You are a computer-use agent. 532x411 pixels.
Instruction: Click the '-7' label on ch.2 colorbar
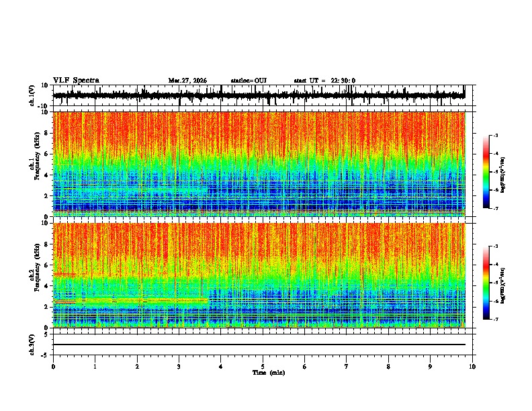point(496,320)
